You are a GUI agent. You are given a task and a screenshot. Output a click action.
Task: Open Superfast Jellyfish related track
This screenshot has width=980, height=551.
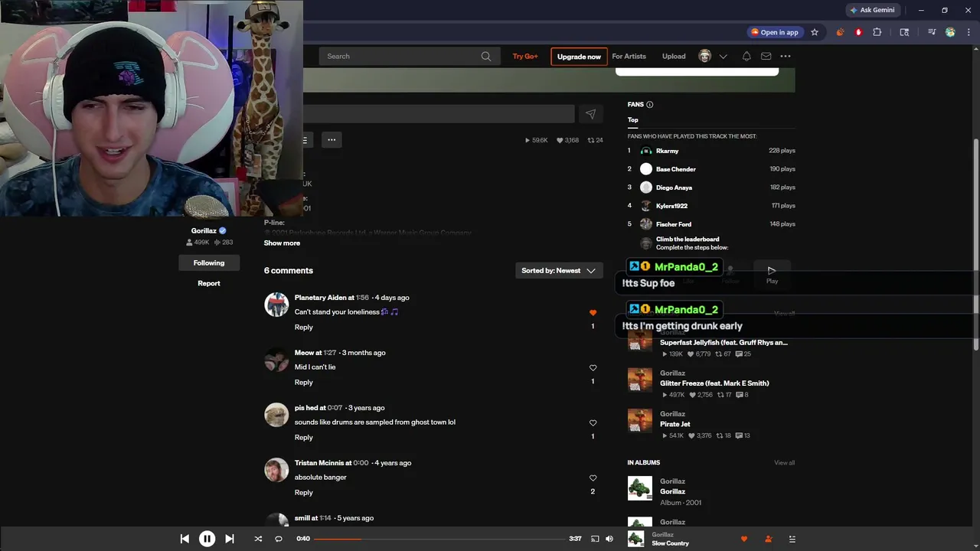(x=724, y=343)
